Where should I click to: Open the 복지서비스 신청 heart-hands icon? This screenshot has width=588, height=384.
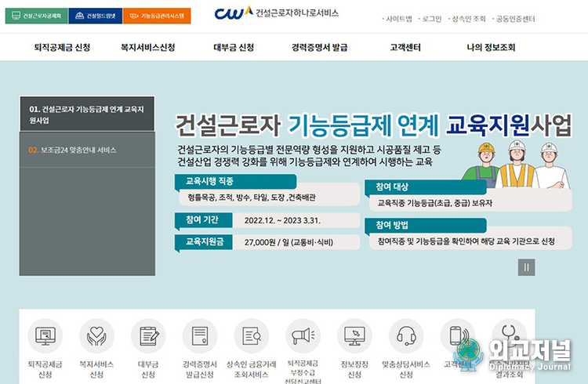tap(96, 336)
